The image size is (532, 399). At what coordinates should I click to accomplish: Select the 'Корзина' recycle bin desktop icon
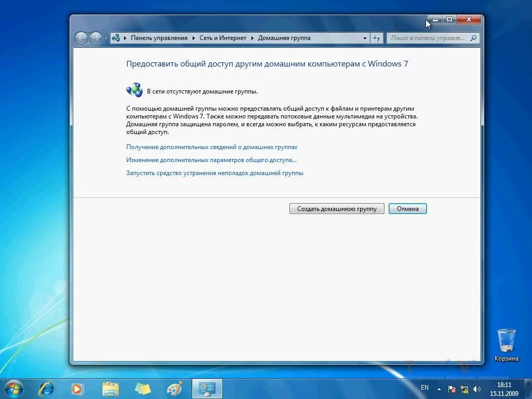coord(507,345)
